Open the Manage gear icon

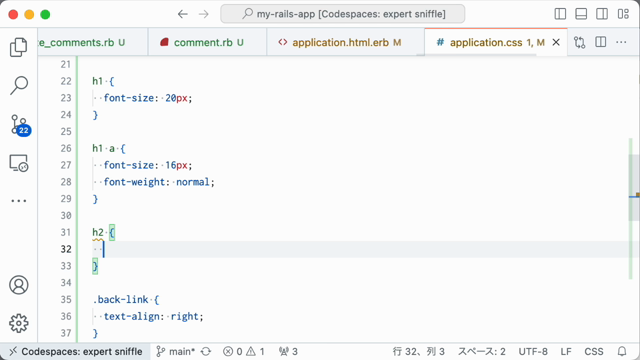(18, 323)
